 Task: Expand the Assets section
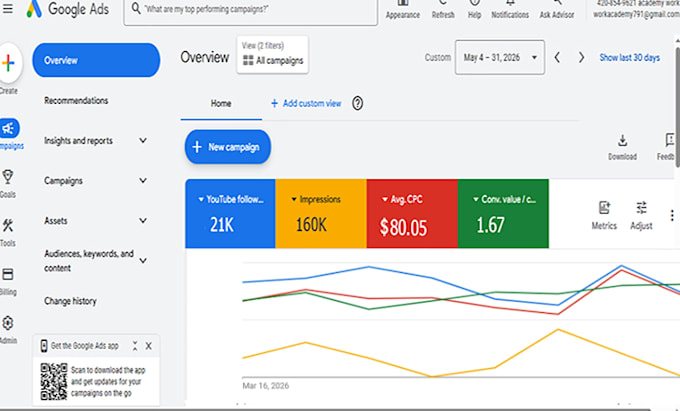coord(96,221)
